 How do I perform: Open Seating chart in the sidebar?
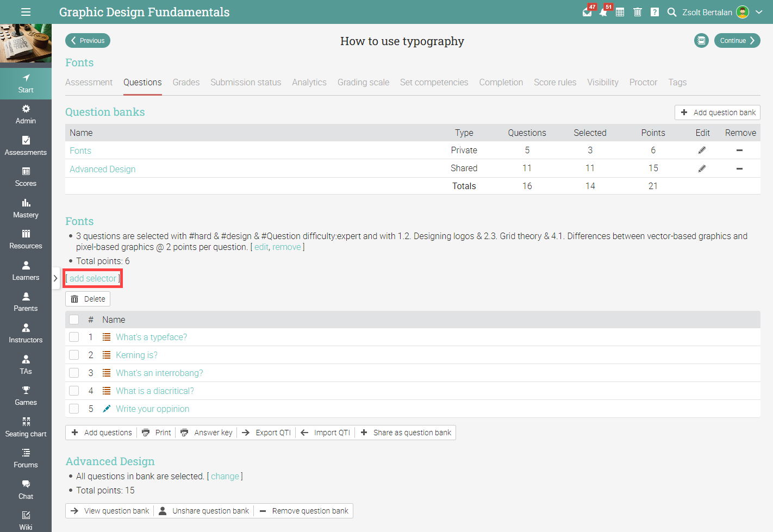coord(26,428)
